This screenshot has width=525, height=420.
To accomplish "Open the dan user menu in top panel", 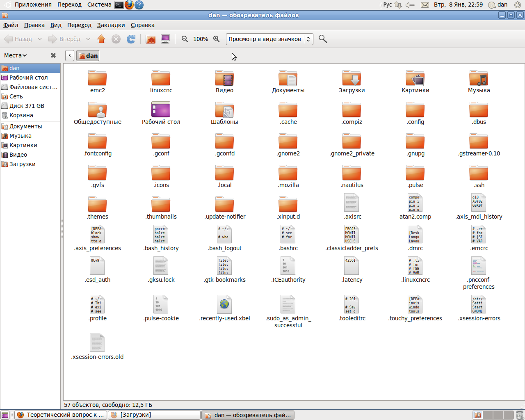I will click(x=498, y=5).
